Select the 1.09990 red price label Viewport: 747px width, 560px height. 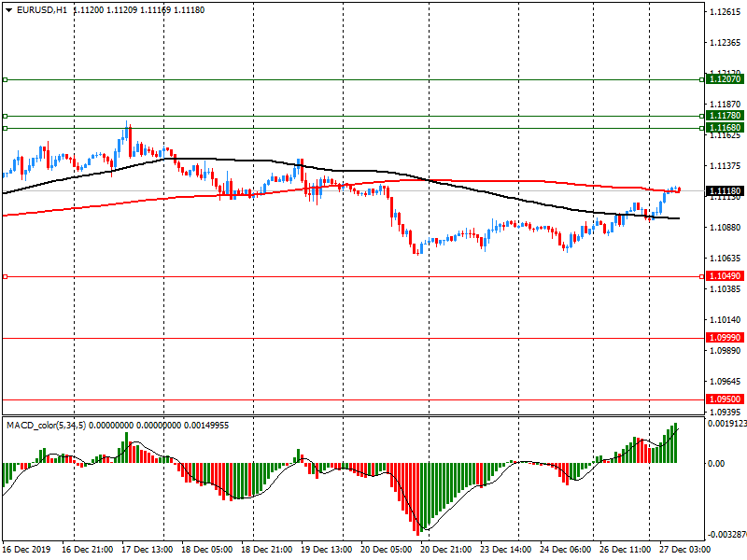725,338
